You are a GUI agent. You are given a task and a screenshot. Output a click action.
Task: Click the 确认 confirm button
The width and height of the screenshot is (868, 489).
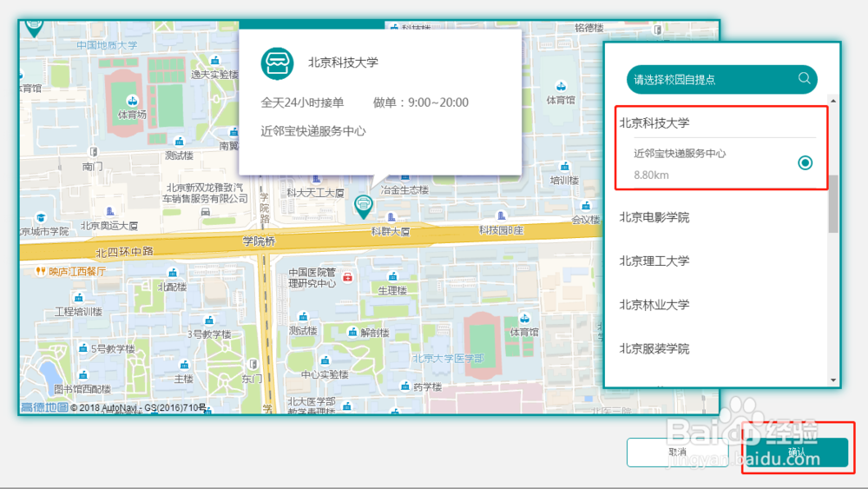tap(797, 453)
